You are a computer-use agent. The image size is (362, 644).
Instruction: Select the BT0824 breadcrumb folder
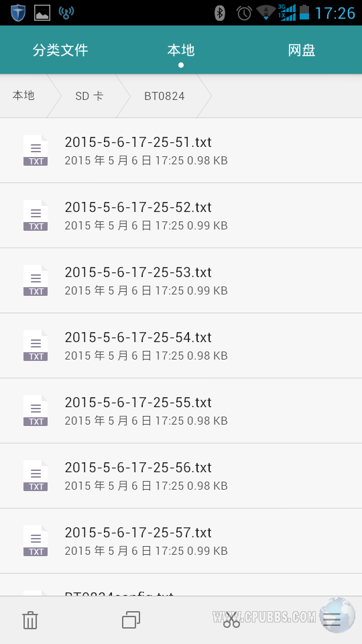point(165,96)
